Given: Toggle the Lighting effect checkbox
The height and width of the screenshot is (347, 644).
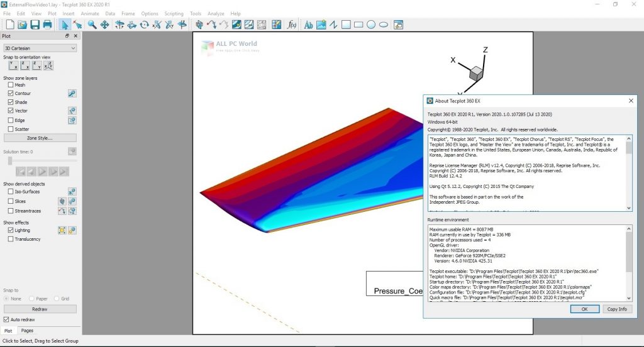Looking at the screenshot, I should click(11, 230).
